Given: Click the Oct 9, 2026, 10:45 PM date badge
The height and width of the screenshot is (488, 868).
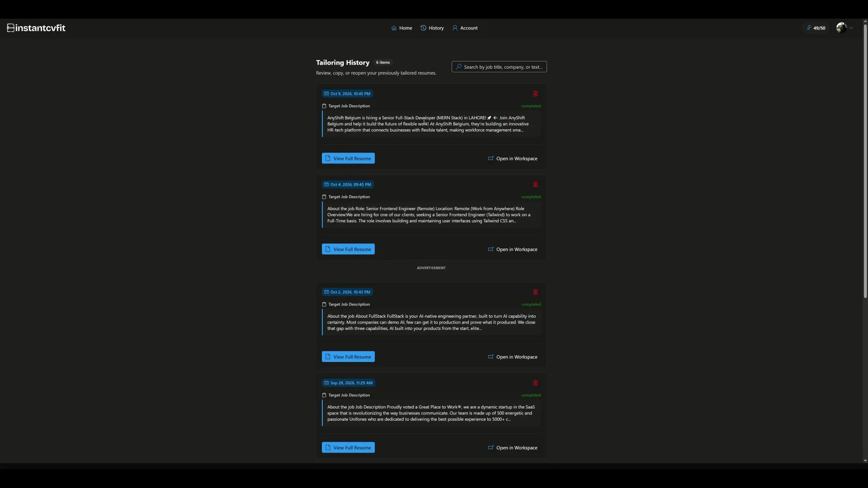Looking at the screenshot, I should (x=347, y=94).
